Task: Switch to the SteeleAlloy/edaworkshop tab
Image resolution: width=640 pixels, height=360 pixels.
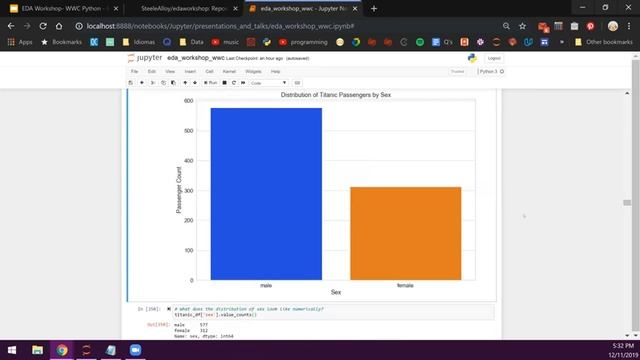Action: (184, 9)
